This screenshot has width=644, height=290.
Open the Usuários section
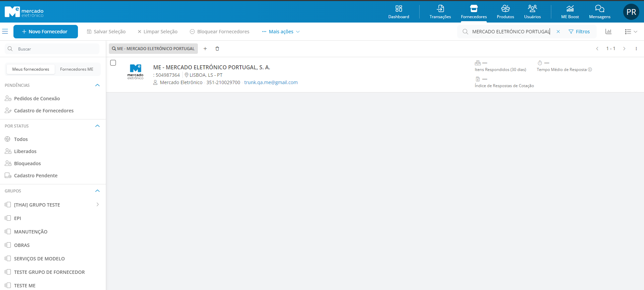(532, 12)
